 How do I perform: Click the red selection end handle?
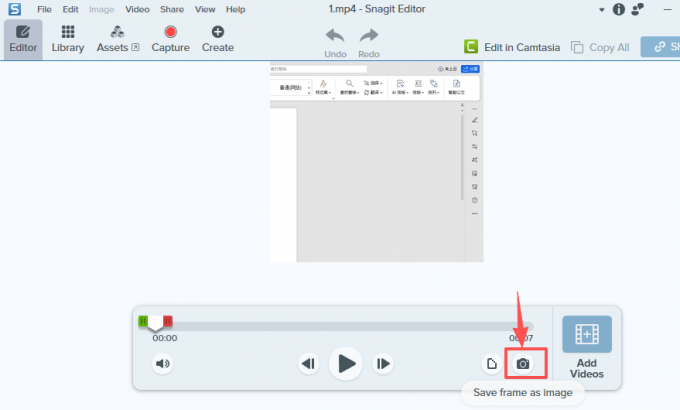click(168, 321)
